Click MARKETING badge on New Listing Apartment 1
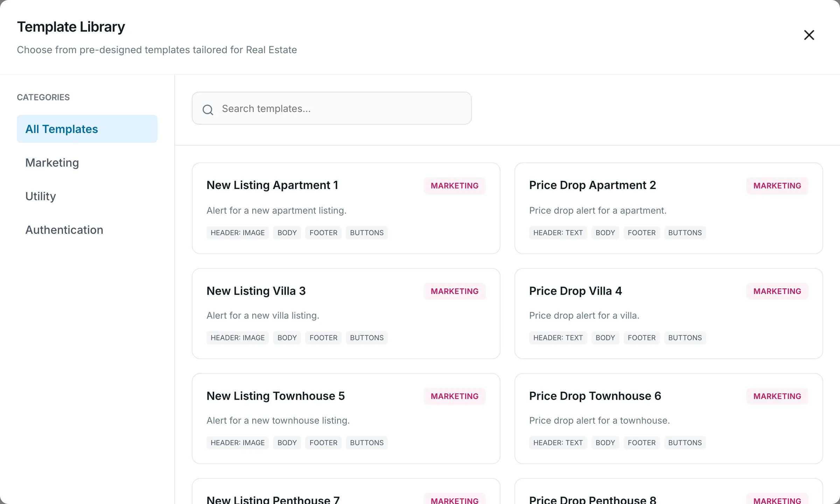Viewport: 840px width, 504px height. (x=454, y=185)
